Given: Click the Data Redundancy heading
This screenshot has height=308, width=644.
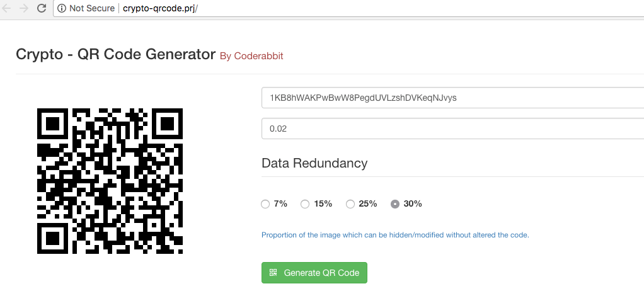Looking at the screenshot, I should [314, 163].
